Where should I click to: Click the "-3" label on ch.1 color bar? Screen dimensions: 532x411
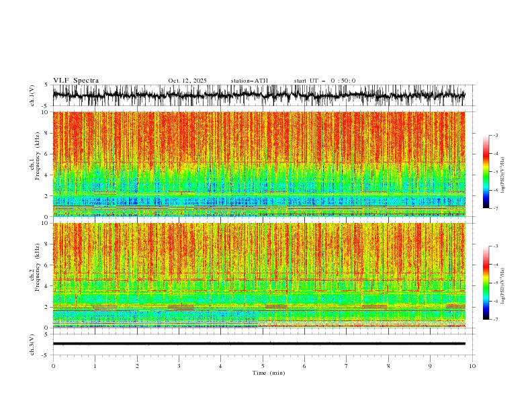tap(496, 135)
